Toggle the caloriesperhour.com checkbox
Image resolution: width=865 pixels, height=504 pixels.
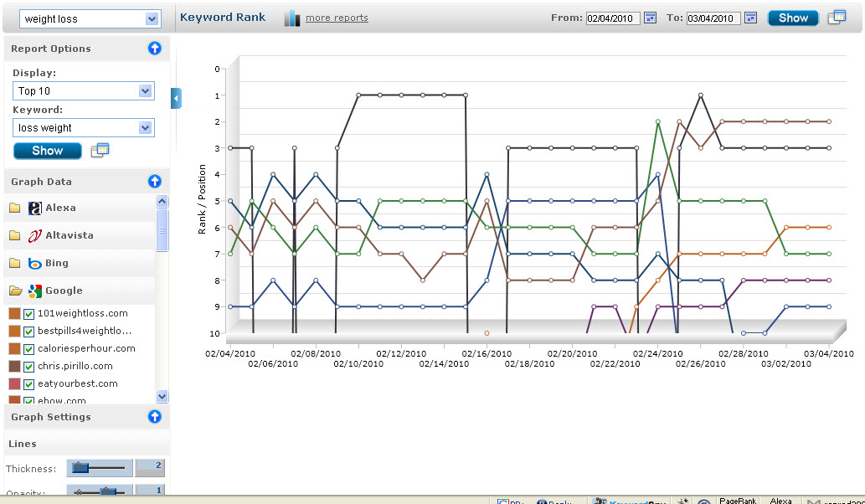29,349
